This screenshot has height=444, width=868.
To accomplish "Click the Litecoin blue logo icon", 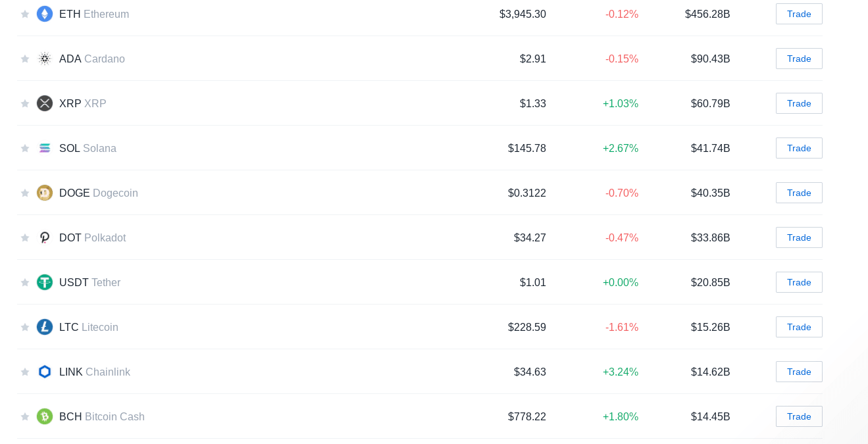I will (45, 327).
